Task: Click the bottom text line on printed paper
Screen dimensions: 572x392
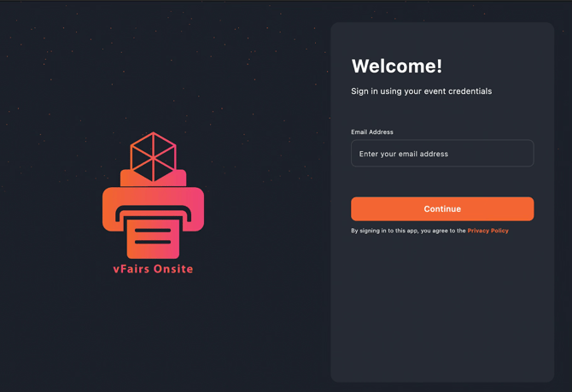Action: click(153, 243)
